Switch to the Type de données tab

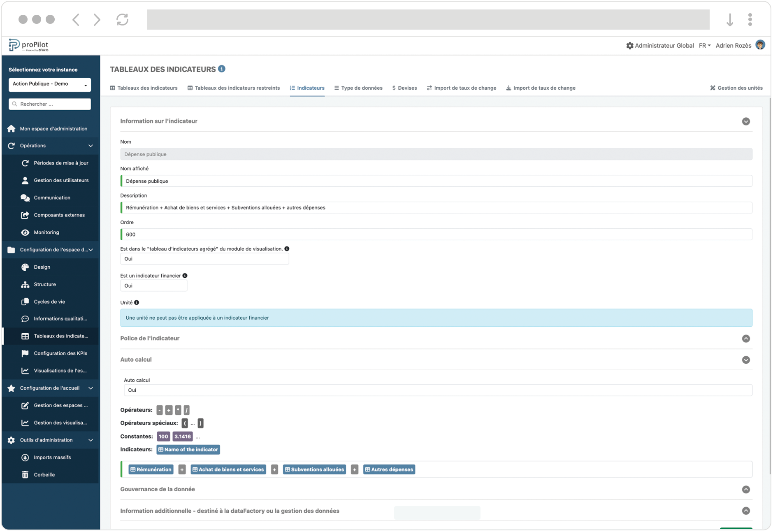tap(358, 88)
